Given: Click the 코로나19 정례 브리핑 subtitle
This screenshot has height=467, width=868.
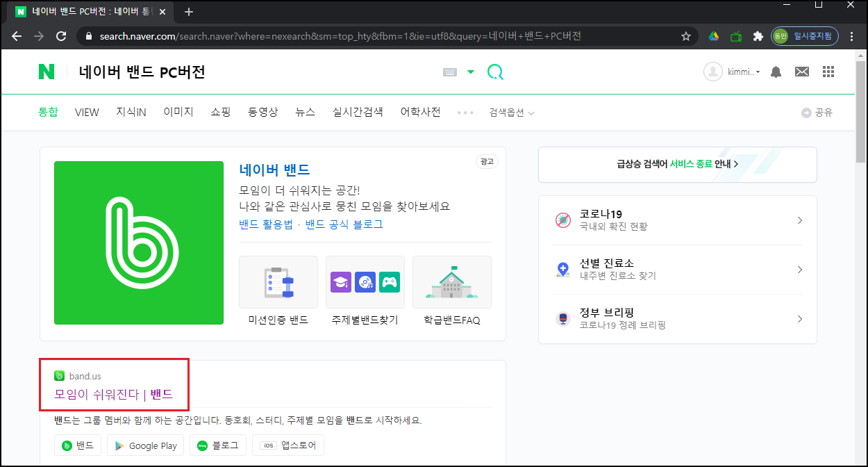Looking at the screenshot, I should coord(623,325).
